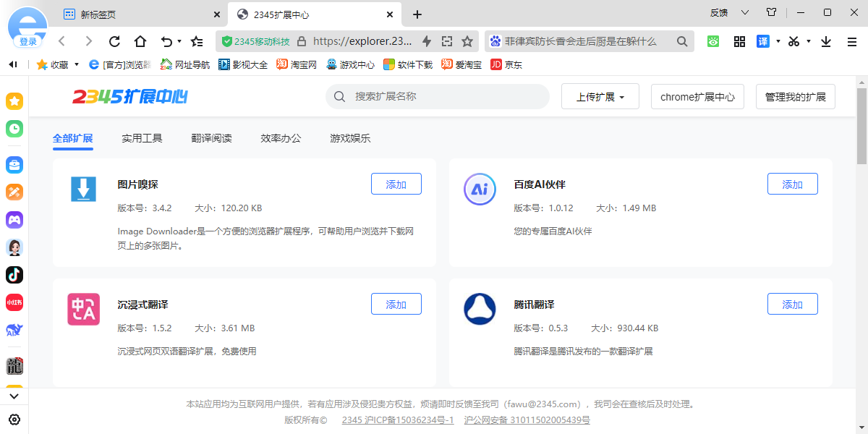Open the favorites list icon in toolbar
868x434 pixels.
point(197,41)
